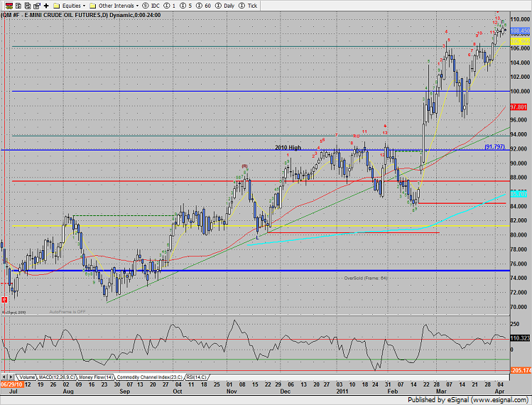Click the red and yellow chart icon in toolbar
532x405 pixels.
[x=9, y=6]
